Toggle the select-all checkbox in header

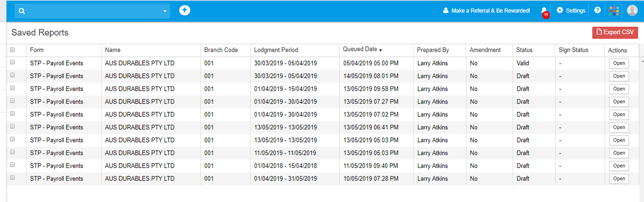click(x=12, y=50)
